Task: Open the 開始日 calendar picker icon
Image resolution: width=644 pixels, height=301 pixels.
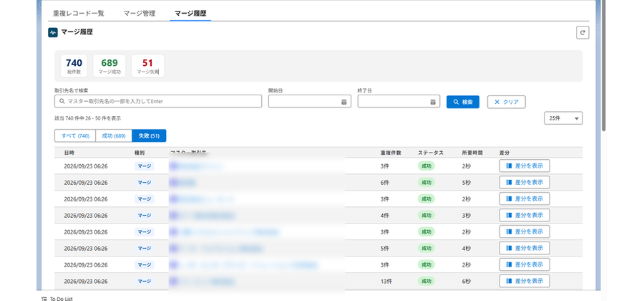Action: click(343, 102)
